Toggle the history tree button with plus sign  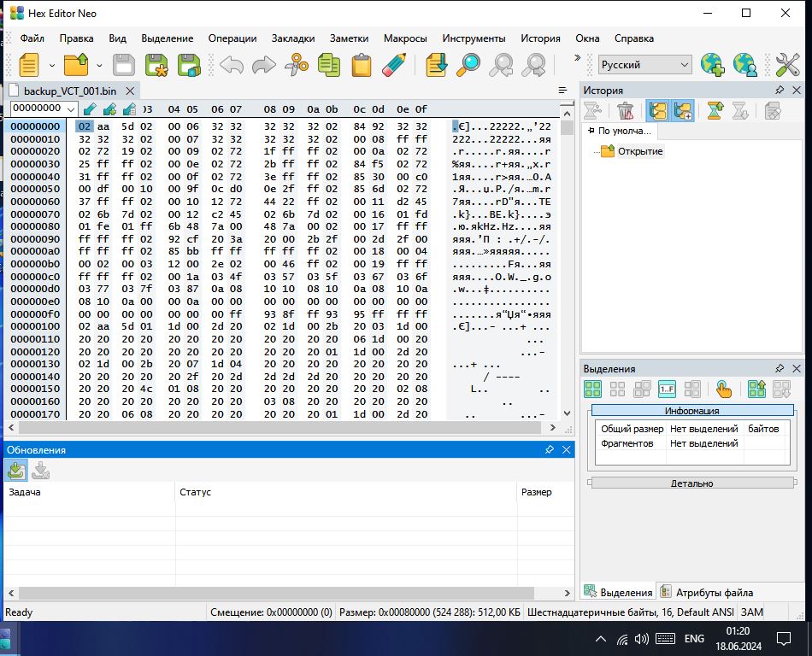tap(683, 111)
